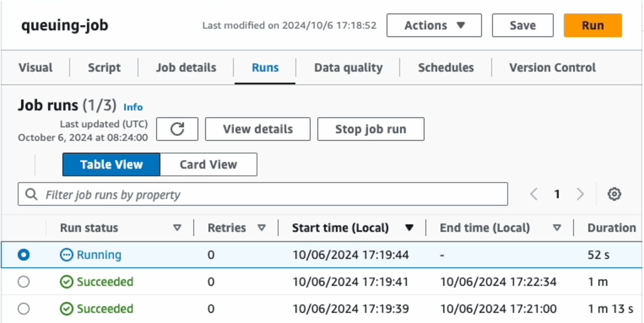The width and height of the screenshot is (644, 323).
Task: Sort by End time (Local) arrow
Action: (x=557, y=228)
